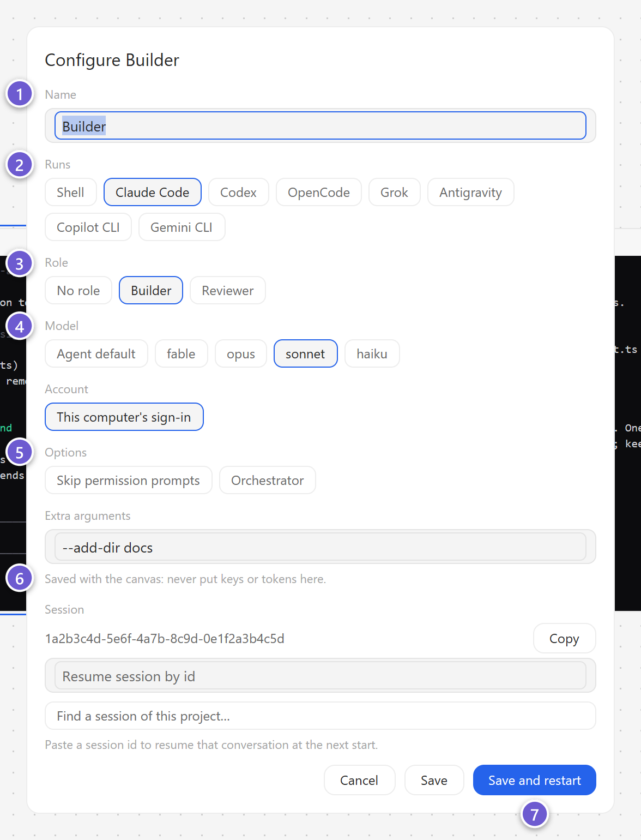Viewport: 641px width, 840px height.
Task: Click the 'Paste a session id' hint text
Action: click(211, 745)
